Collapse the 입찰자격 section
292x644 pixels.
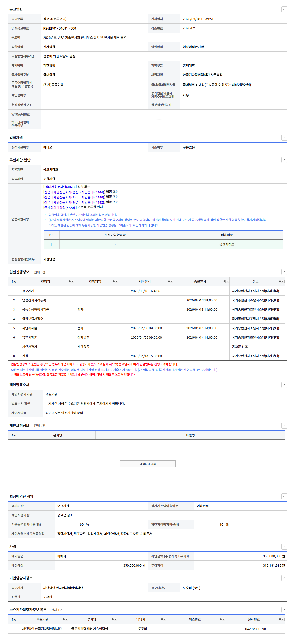coord(284,138)
